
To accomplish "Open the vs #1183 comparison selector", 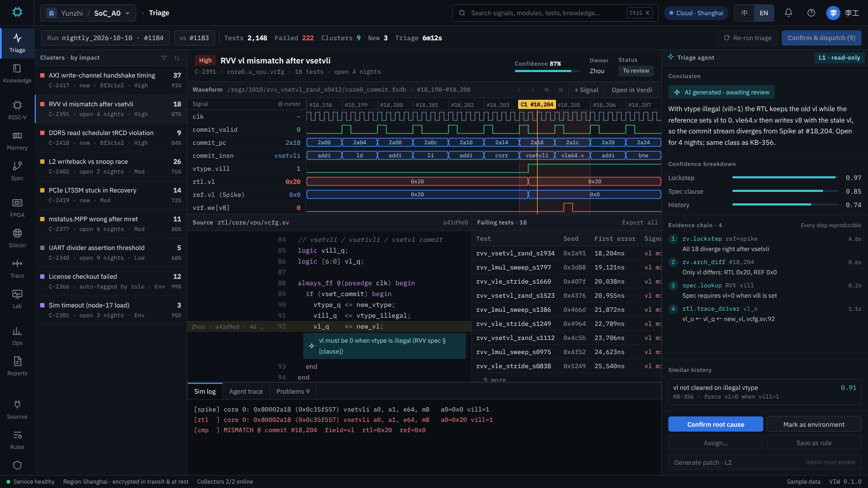I will pyautogui.click(x=194, y=38).
